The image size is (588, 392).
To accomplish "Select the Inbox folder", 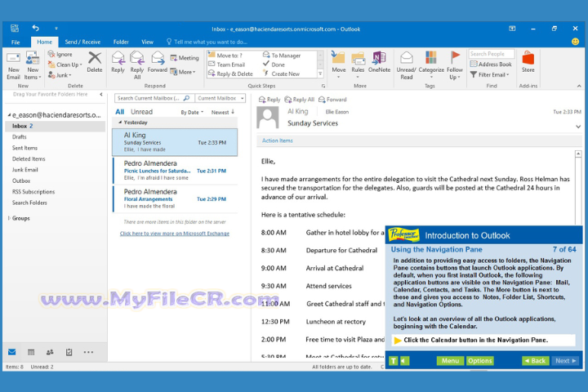I will pyautogui.click(x=56, y=126).
